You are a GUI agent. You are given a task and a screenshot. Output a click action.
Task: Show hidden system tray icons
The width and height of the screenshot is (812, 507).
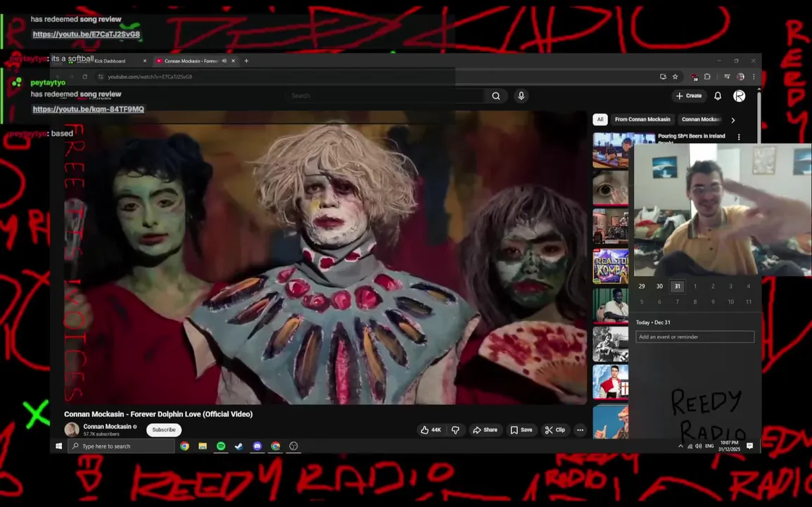[x=680, y=446]
